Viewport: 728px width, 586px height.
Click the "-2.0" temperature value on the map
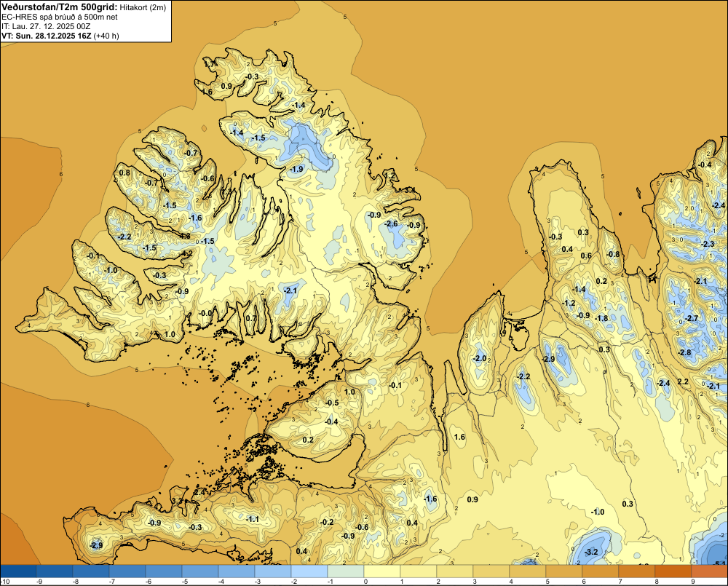(x=480, y=358)
